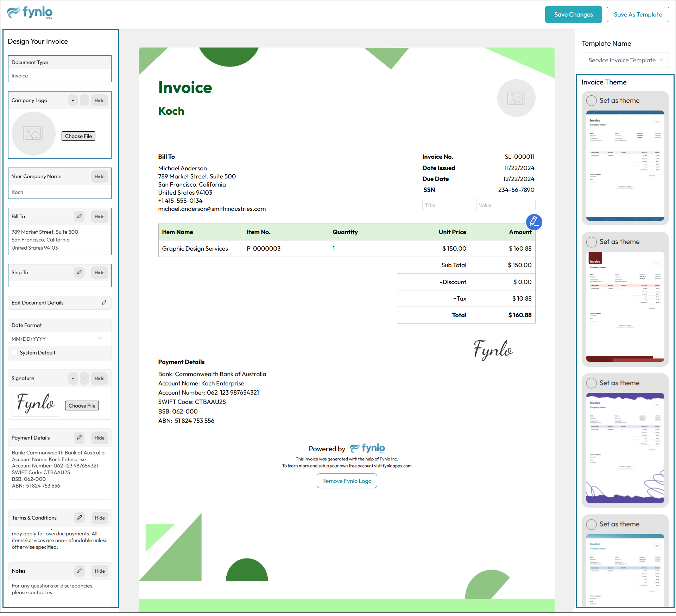Click the teal theme thumbnail

pyautogui.click(x=625, y=570)
